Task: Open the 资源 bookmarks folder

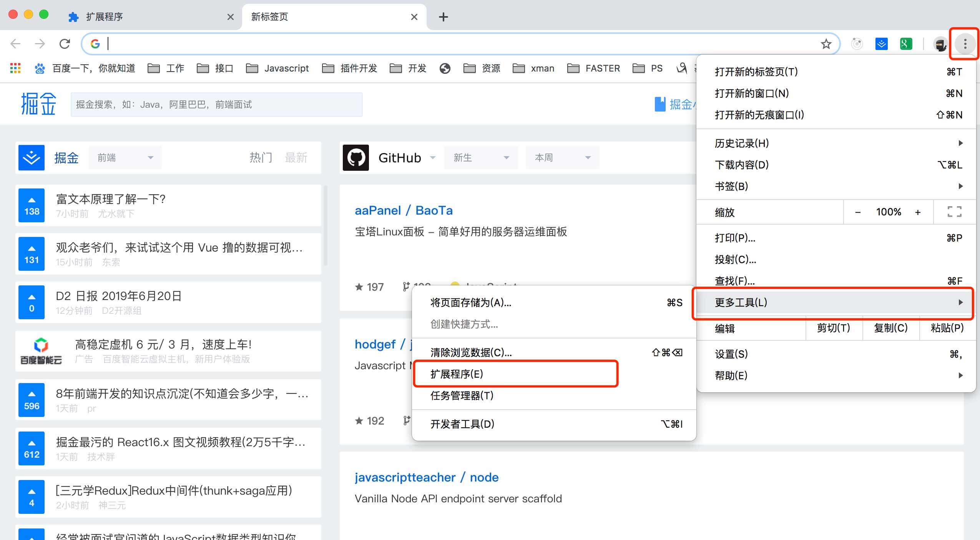Action: click(x=482, y=68)
